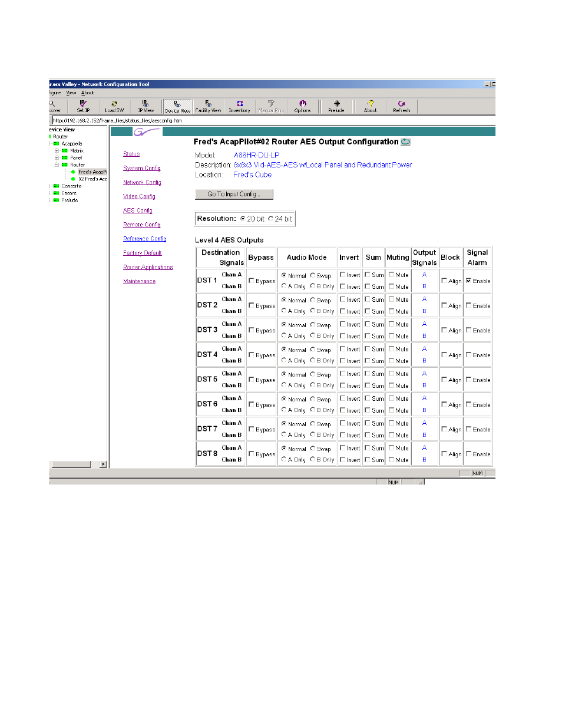The width and height of the screenshot is (562, 728).
Task: Open the Status link
Action: (x=131, y=154)
